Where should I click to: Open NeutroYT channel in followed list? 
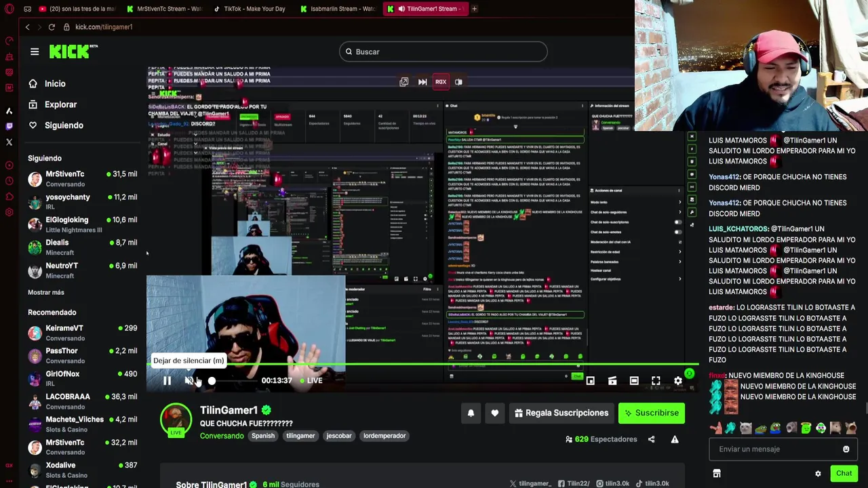[x=83, y=270]
